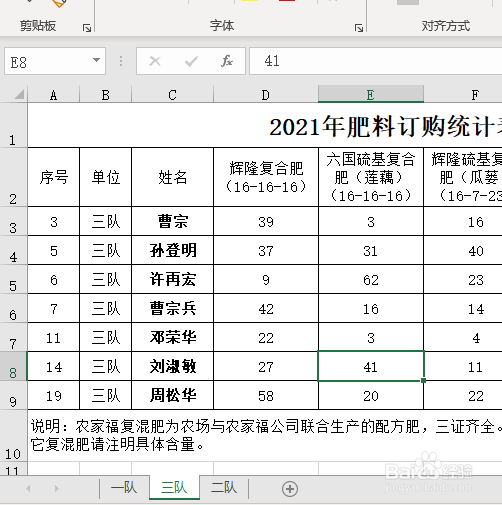Open the Clipboard group dialog launcher
502x505 pixels.
tap(87, 28)
